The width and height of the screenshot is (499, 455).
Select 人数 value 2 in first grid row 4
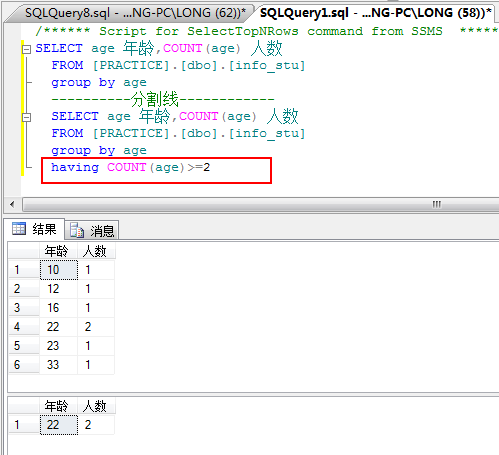coord(96,327)
